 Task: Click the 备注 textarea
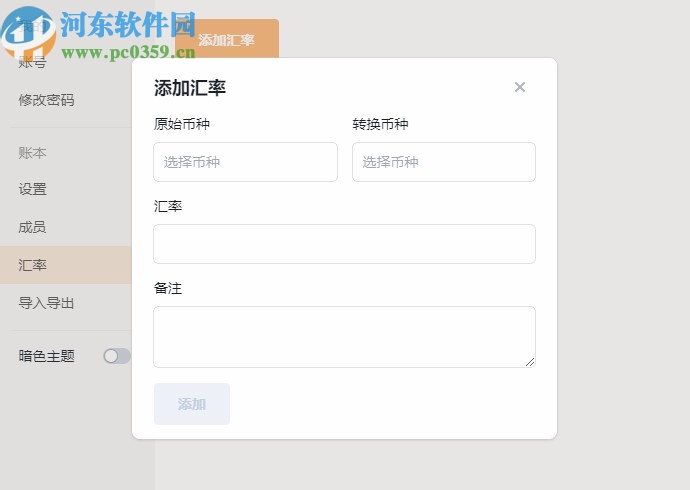[x=344, y=337]
